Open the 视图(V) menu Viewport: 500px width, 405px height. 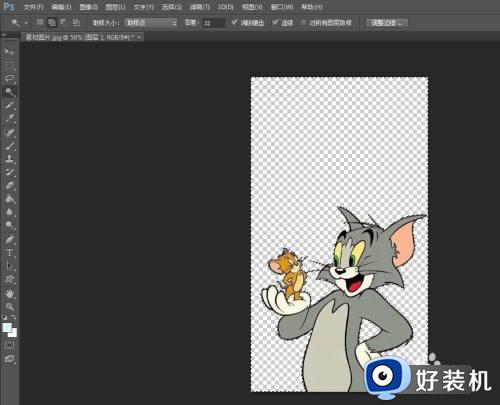(252, 7)
